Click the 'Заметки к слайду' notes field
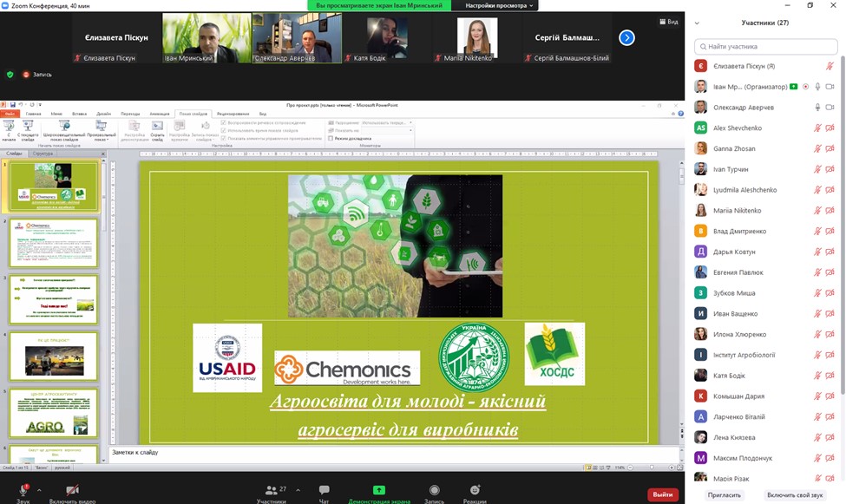 click(x=394, y=455)
